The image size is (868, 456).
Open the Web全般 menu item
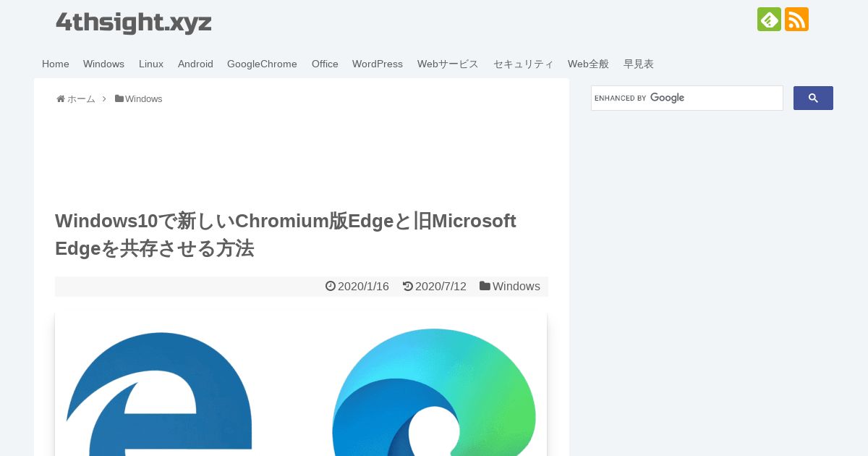588,64
